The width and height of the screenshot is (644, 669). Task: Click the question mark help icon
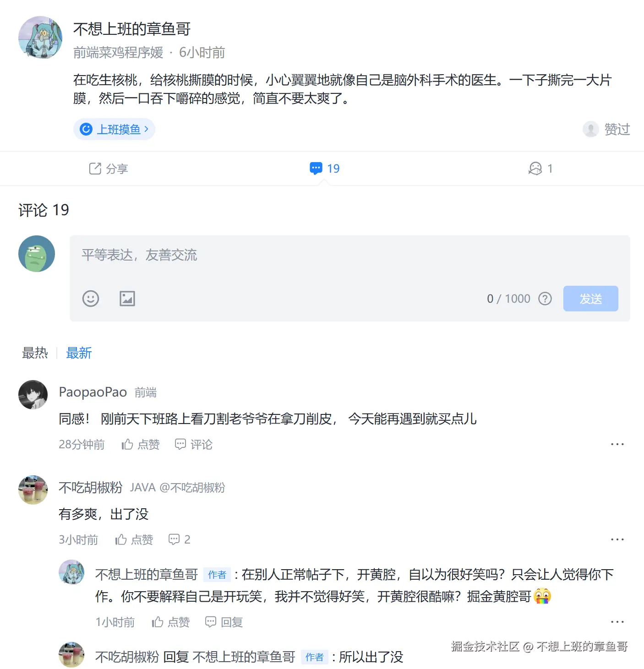pos(545,299)
